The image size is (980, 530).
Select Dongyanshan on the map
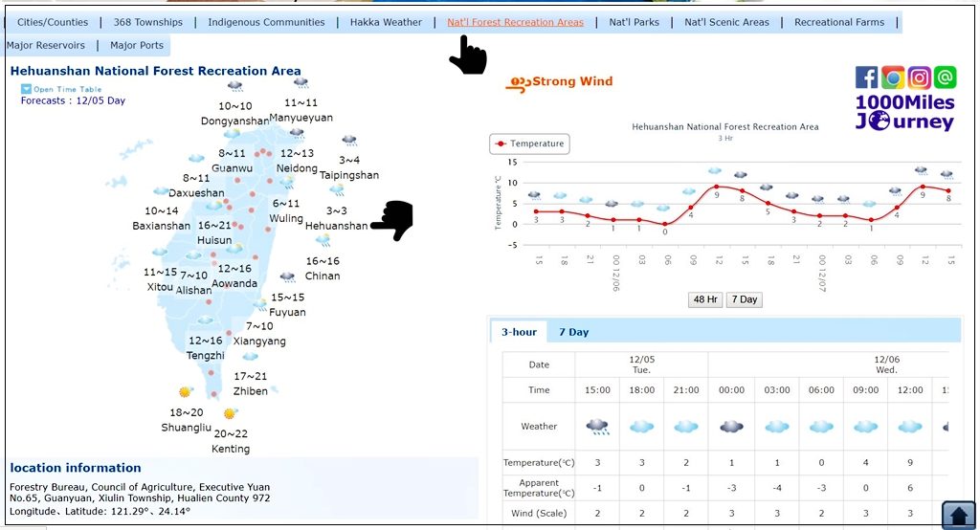tap(235, 121)
